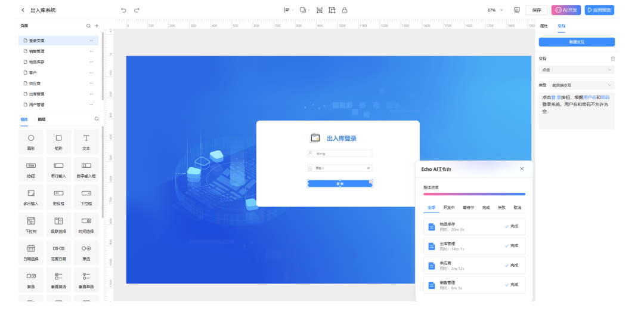Pick the 垂直单选 component
Image resolution: width=644 pixels, height=323 pixels.
click(86, 279)
